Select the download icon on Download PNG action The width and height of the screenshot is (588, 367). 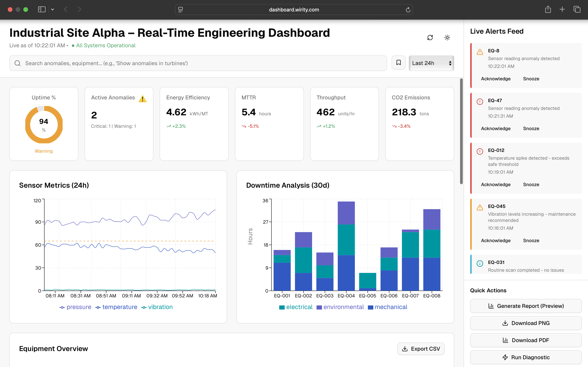(506, 323)
